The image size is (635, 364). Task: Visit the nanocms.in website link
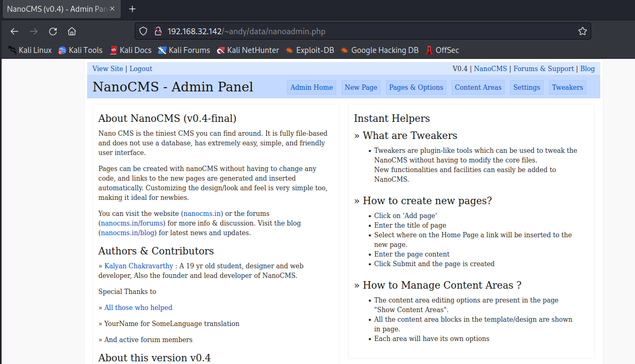[202, 213]
